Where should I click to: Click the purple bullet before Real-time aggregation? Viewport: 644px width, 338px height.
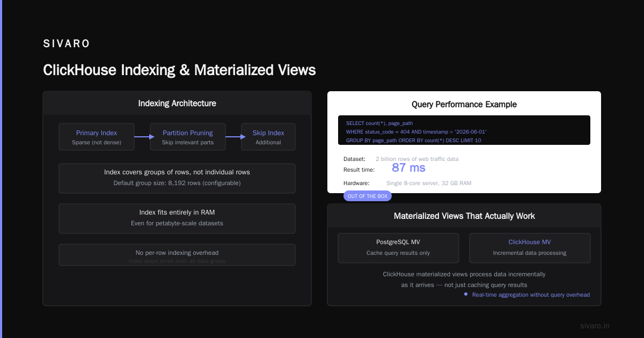466,294
